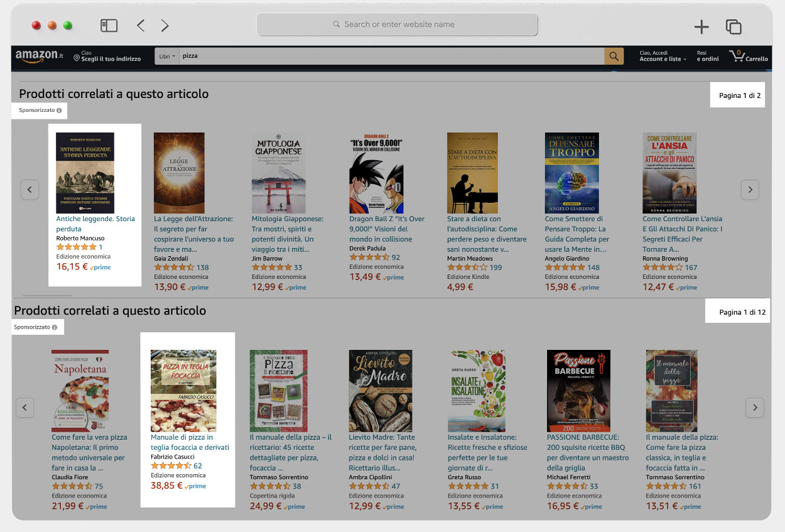Open Resi e ordini link
The height and width of the screenshot is (532, 785).
click(x=708, y=56)
